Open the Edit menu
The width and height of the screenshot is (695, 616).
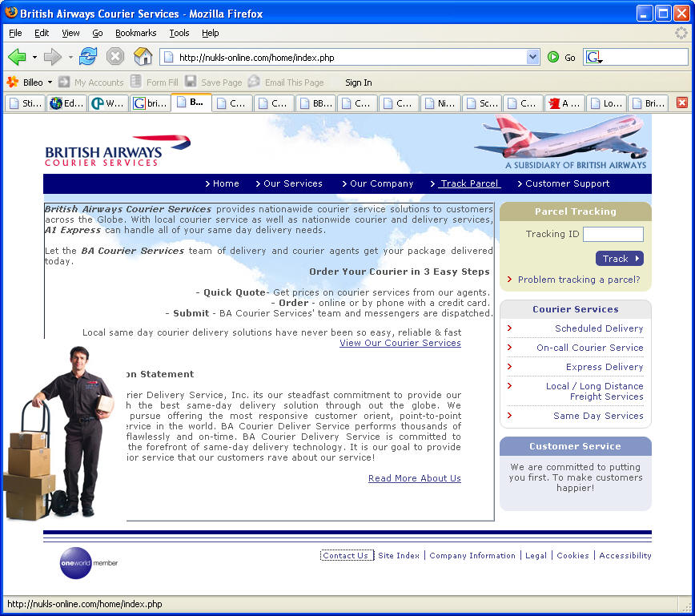42,33
